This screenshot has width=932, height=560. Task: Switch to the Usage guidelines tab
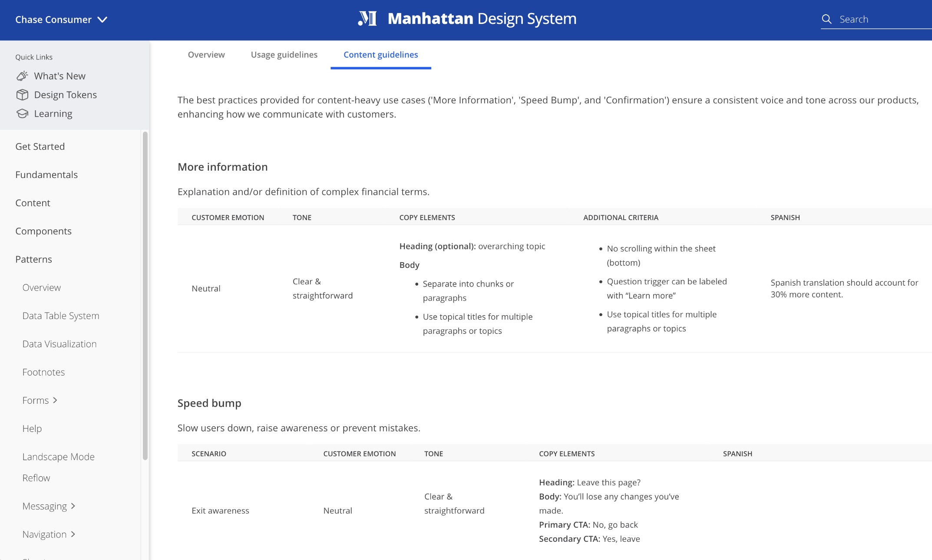click(284, 55)
